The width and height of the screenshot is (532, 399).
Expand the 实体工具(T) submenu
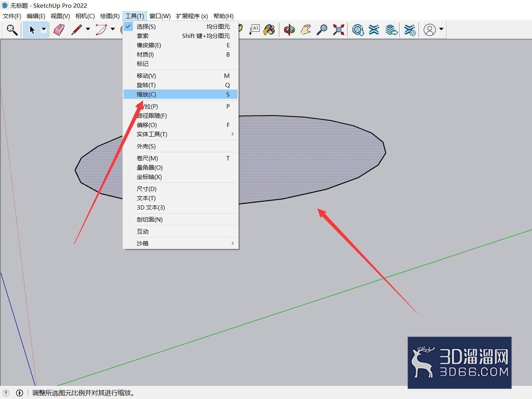pyautogui.click(x=181, y=134)
